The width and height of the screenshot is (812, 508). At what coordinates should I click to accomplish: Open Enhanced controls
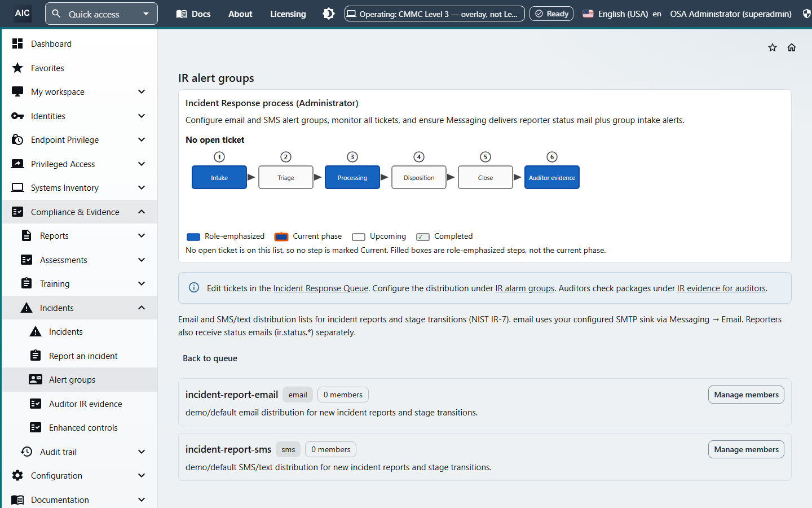pyautogui.click(x=80, y=427)
